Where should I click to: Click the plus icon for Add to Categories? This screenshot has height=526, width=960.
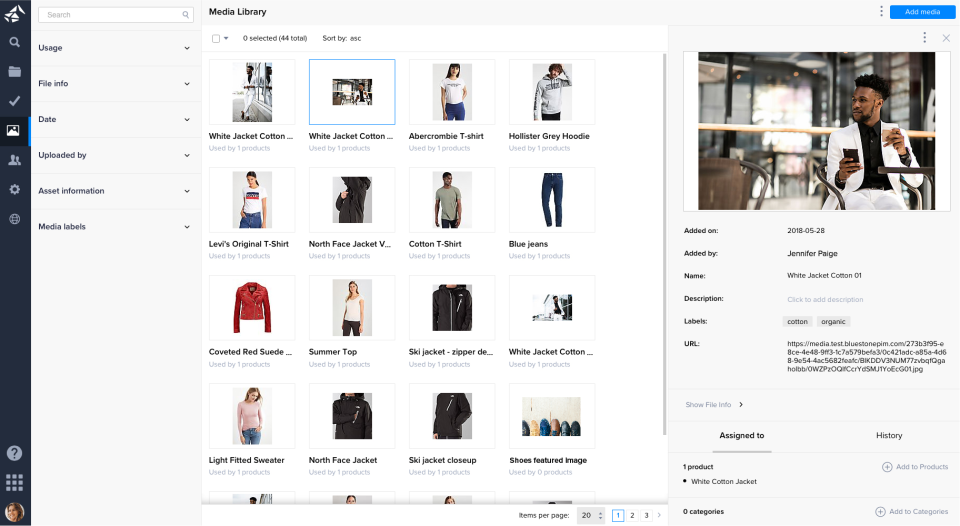(880, 512)
